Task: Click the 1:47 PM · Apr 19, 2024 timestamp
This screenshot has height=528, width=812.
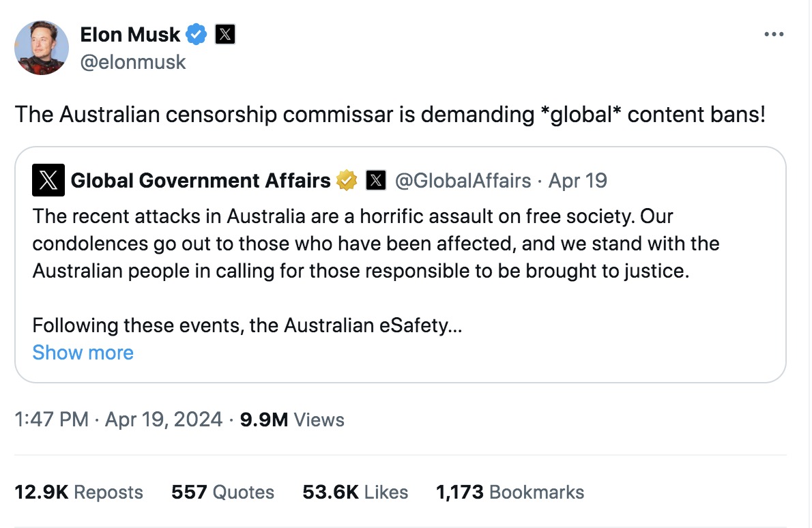Action: [x=119, y=420]
